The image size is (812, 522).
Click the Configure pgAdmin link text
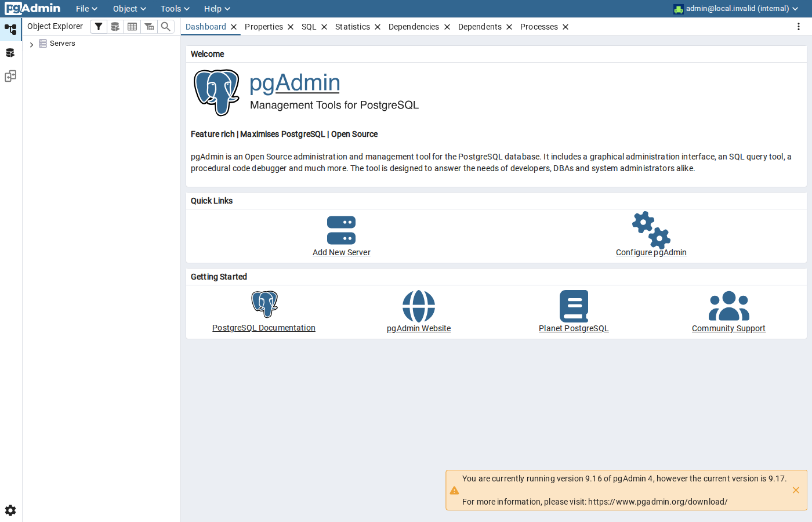[x=651, y=252]
